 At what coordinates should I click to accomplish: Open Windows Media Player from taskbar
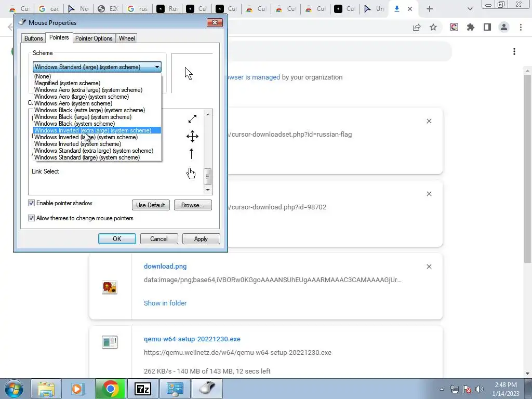click(77, 389)
